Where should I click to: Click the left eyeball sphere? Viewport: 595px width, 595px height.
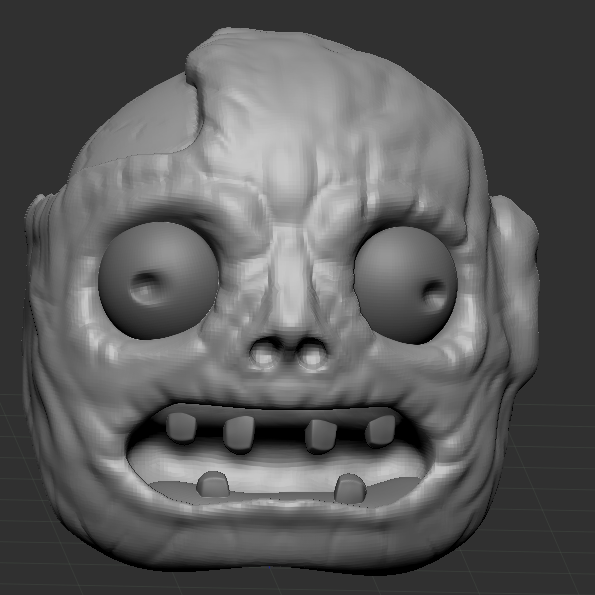(158, 281)
